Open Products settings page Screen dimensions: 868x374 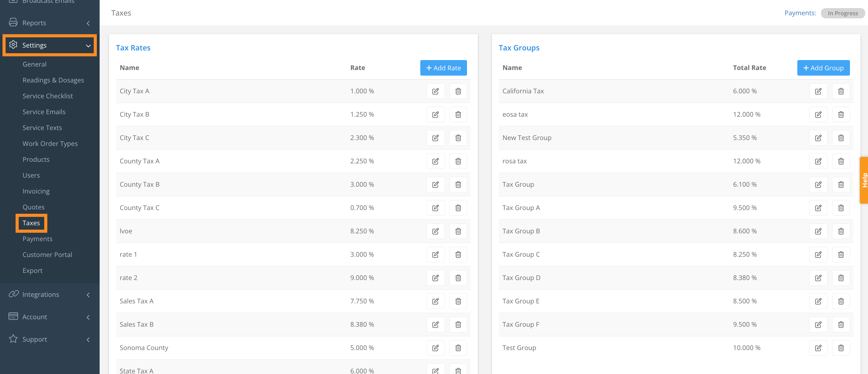(36, 160)
